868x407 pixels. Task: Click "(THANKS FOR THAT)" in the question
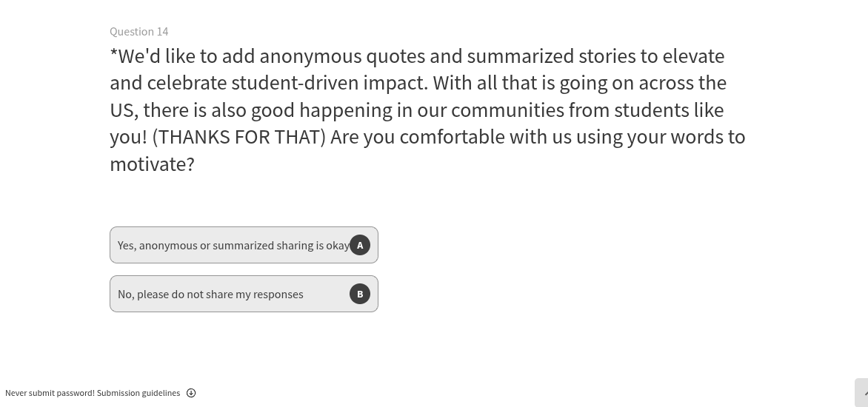238,137
